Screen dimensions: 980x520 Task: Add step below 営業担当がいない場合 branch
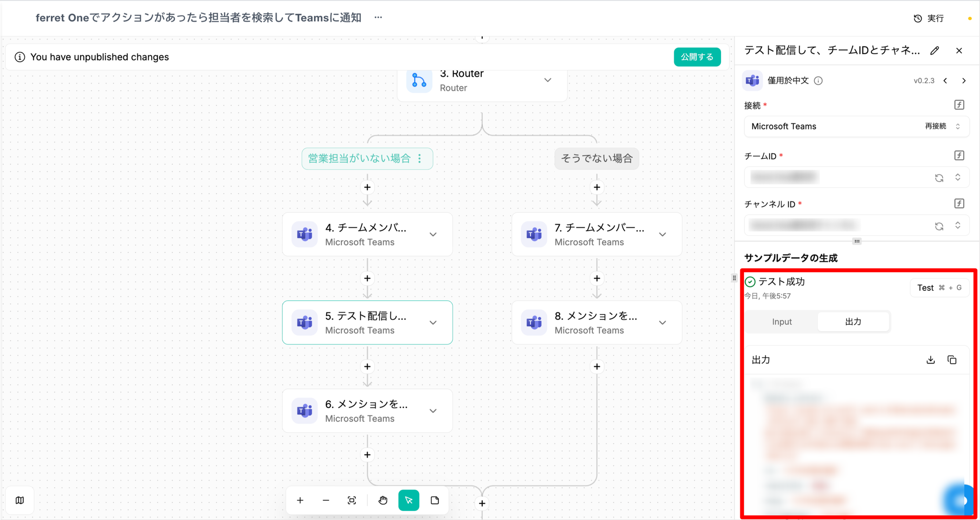[x=367, y=188]
